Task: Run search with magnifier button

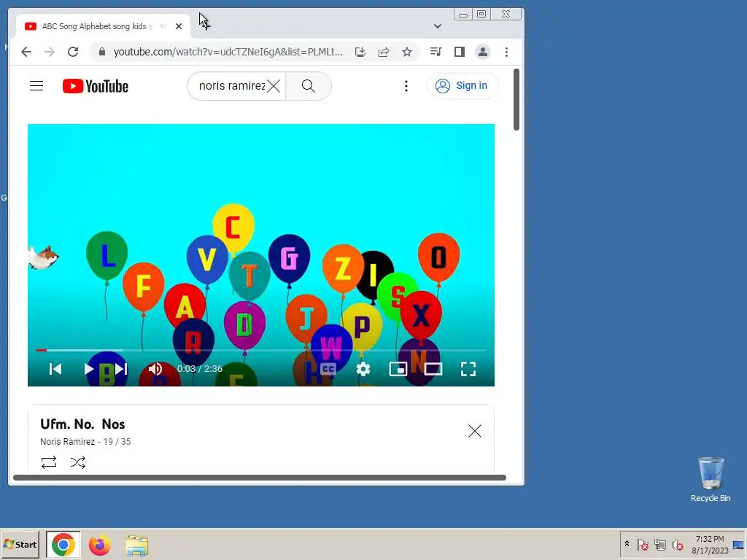Action: tap(309, 86)
